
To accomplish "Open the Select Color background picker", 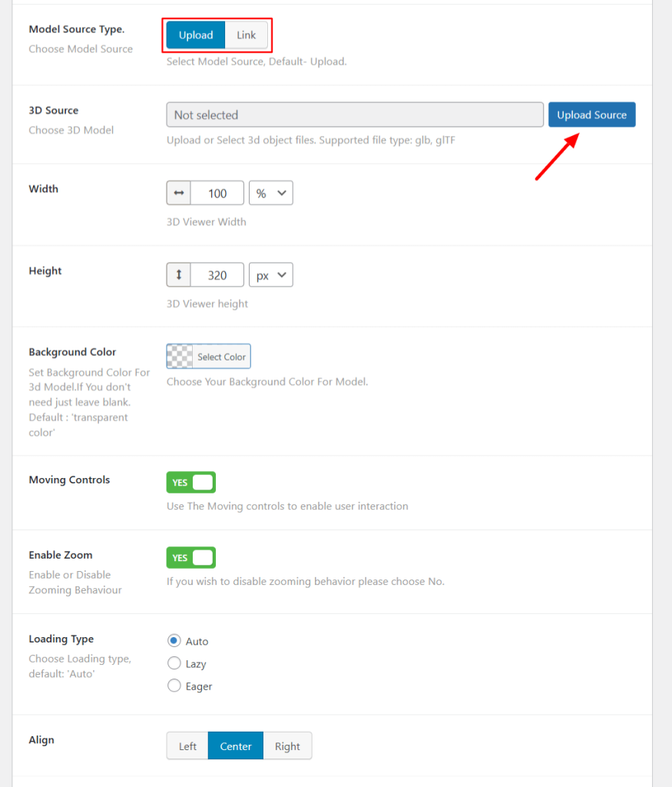I will (221, 357).
